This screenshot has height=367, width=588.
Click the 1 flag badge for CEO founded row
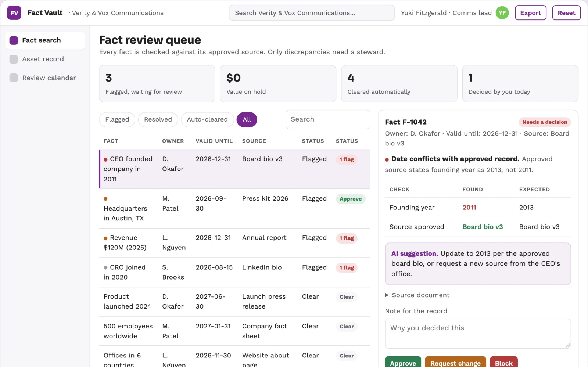tap(347, 159)
